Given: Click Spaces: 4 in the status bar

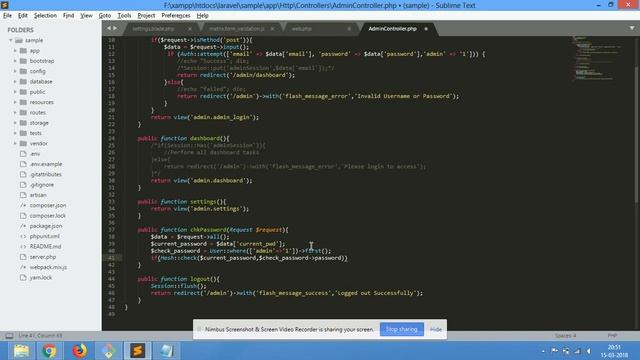Looking at the screenshot, I should click(565, 336).
